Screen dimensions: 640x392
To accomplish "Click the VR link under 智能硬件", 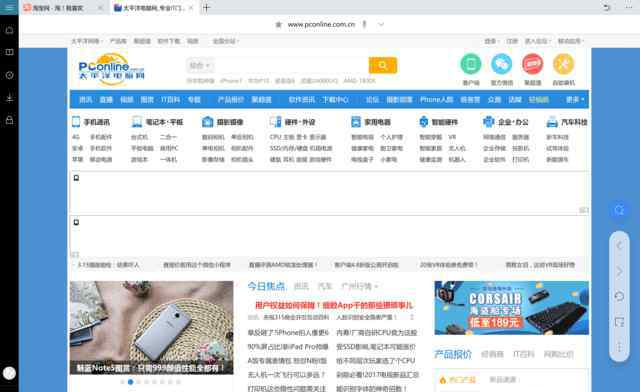I will (x=452, y=137).
